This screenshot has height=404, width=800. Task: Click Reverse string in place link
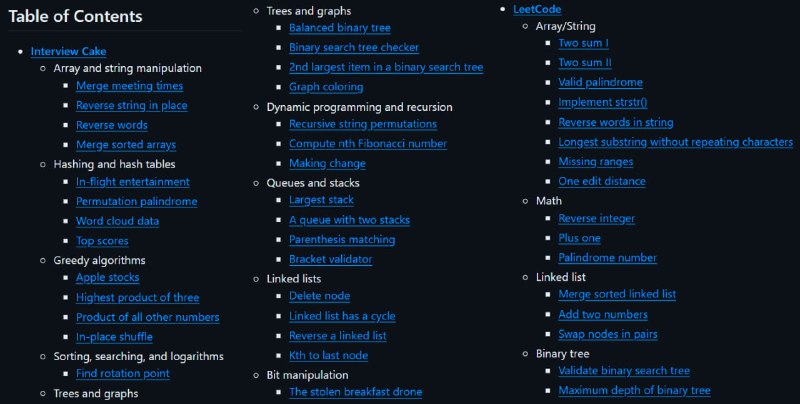coord(132,106)
